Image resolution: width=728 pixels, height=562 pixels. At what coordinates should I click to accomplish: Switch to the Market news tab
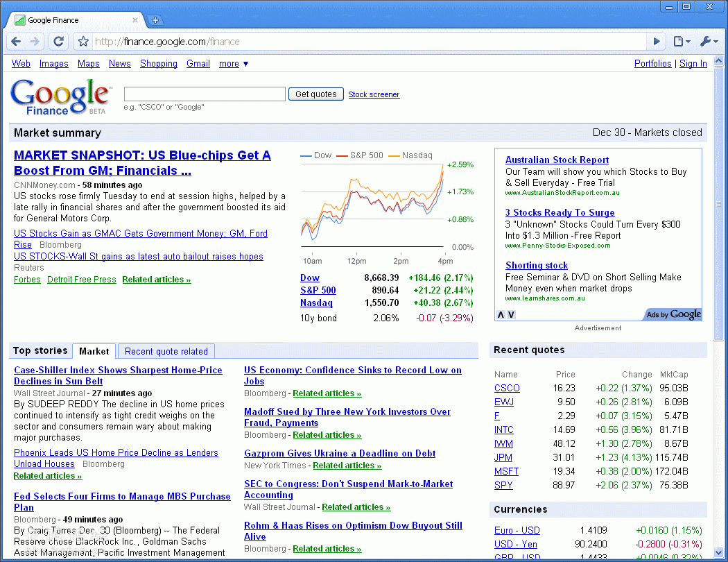[x=94, y=351]
